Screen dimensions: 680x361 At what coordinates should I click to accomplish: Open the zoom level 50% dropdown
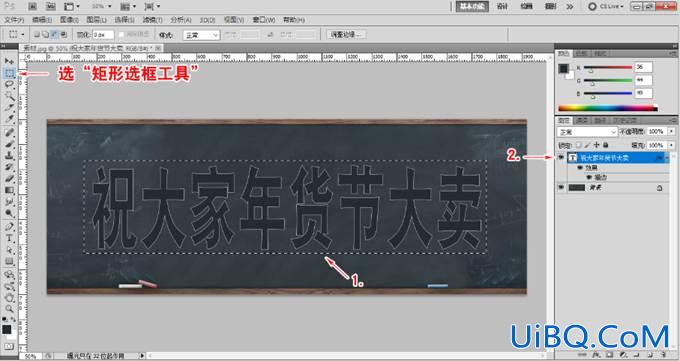[x=101, y=7]
